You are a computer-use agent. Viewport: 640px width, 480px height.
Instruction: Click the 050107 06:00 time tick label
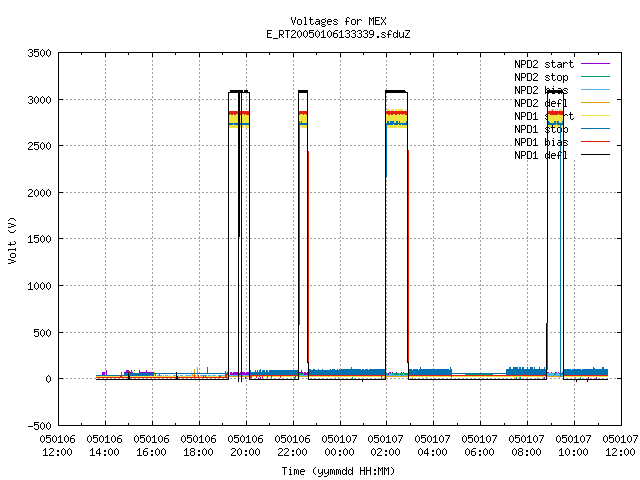(479, 446)
